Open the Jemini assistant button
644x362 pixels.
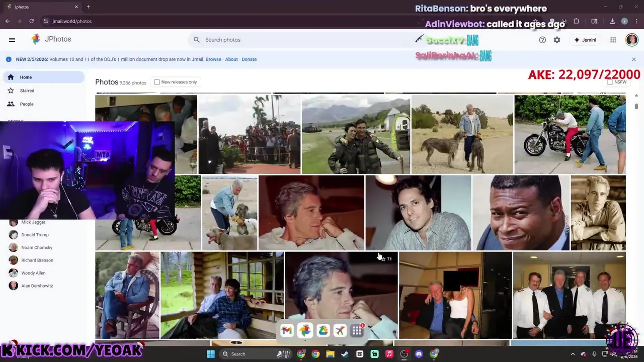click(585, 40)
